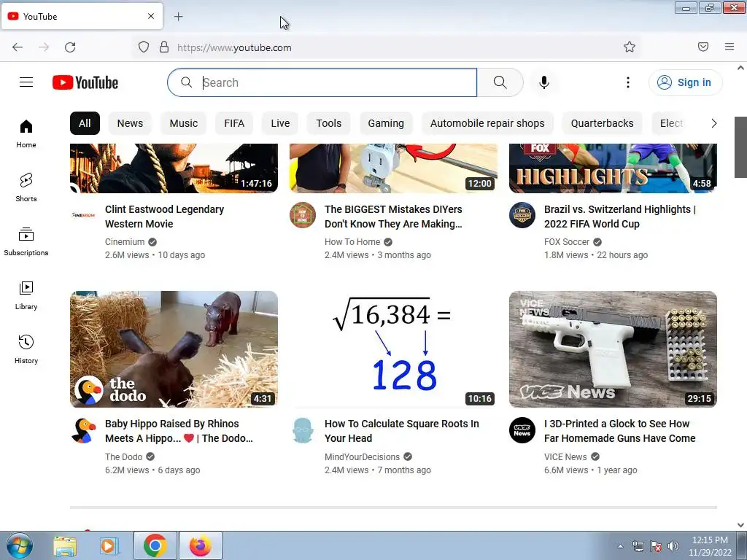Click the address bar URL
The image size is (747, 560).
point(234,47)
